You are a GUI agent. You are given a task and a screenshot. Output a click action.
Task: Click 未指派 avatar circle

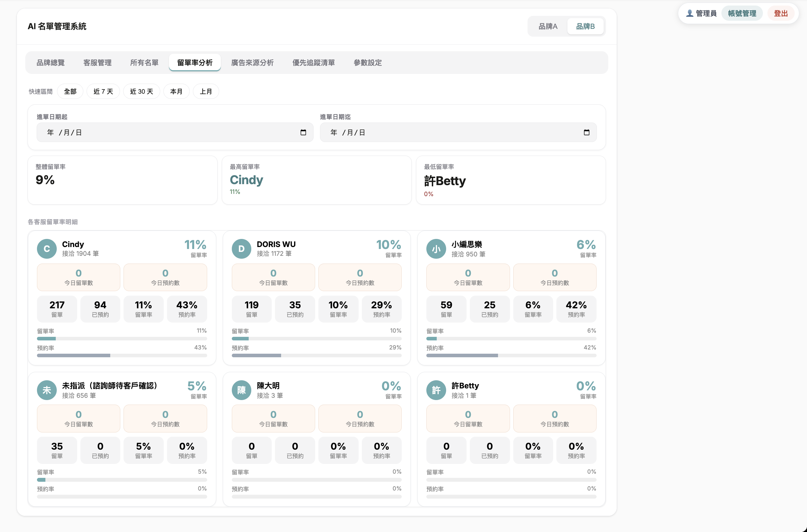point(47,390)
